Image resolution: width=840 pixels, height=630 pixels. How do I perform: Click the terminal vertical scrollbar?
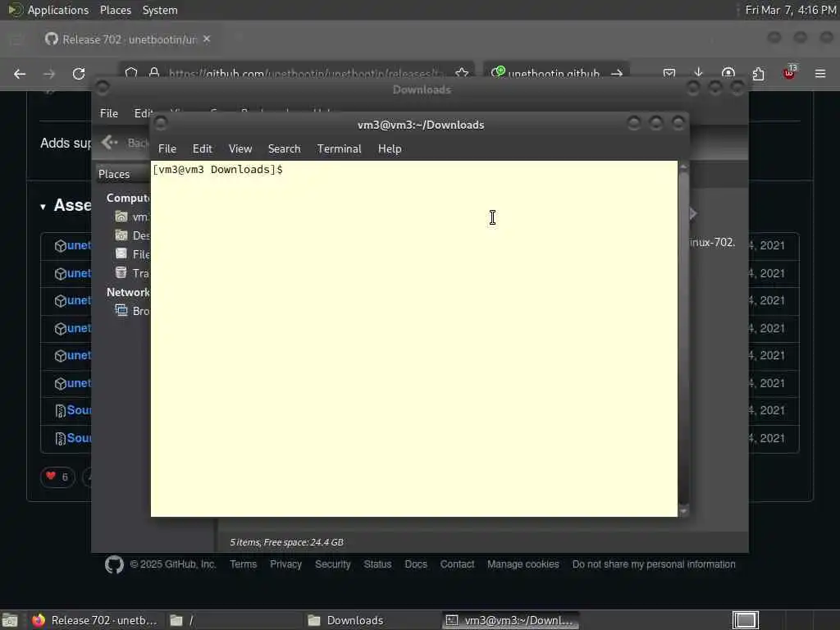(683, 339)
